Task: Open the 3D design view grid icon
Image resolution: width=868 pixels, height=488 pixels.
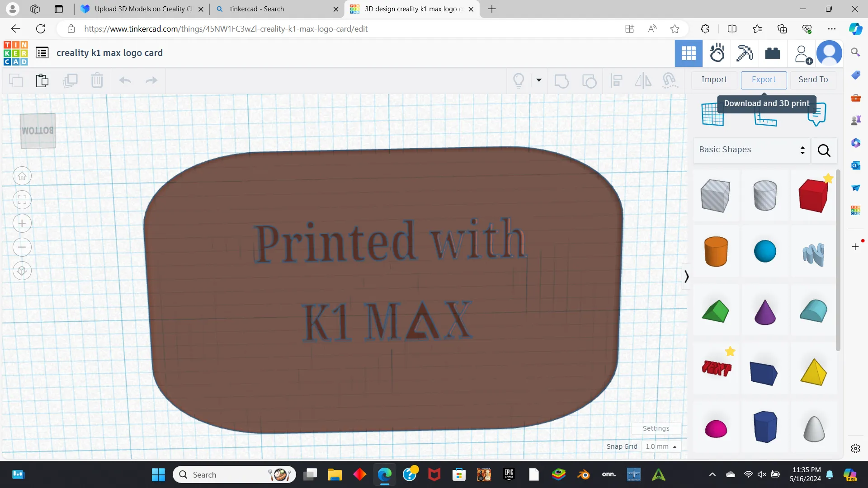Action: (689, 53)
